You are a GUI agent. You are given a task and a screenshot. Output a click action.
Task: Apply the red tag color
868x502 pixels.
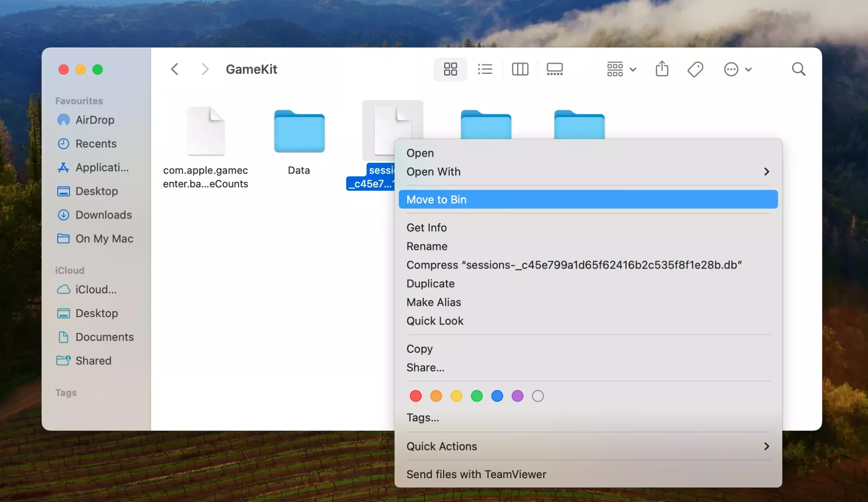coord(416,396)
